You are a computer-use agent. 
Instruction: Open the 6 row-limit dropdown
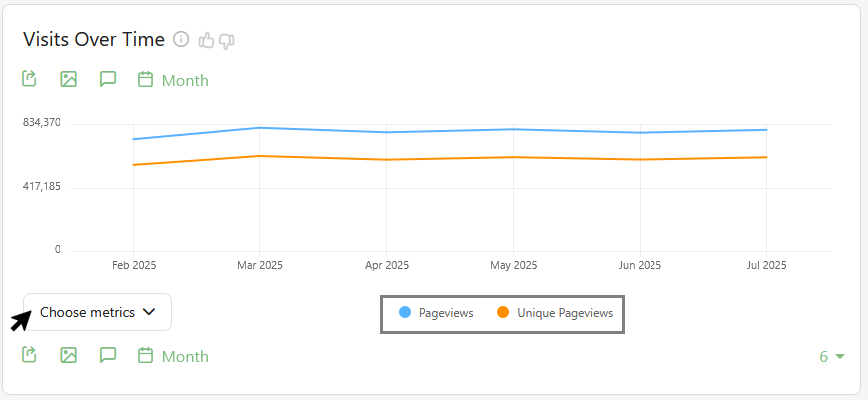pyautogui.click(x=832, y=357)
